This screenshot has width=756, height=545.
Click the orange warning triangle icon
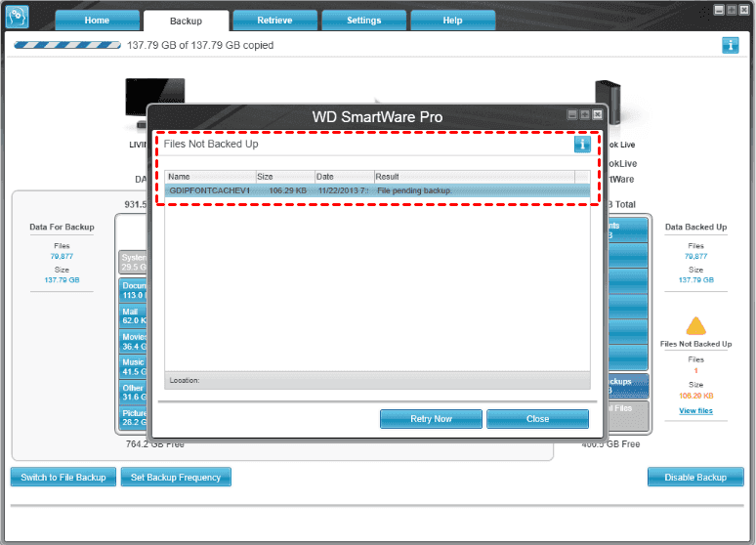695,326
